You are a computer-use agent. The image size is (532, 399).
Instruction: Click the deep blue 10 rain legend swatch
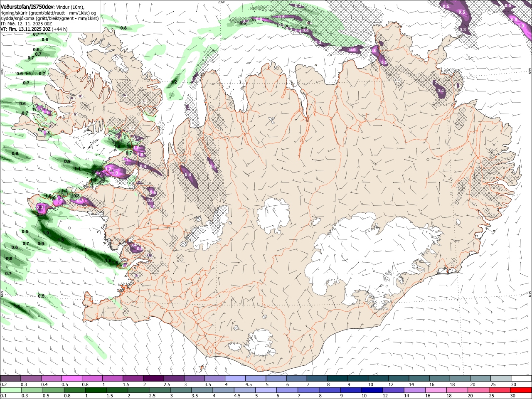coord(372,390)
